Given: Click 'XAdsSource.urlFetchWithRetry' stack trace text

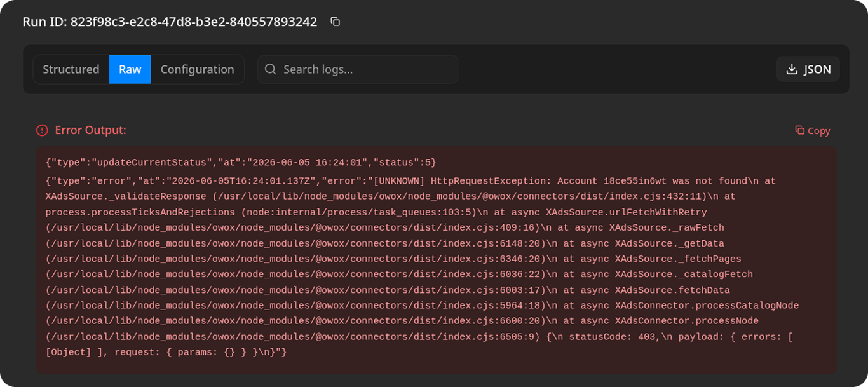Looking at the screenshot, I should tap(626, 212).
